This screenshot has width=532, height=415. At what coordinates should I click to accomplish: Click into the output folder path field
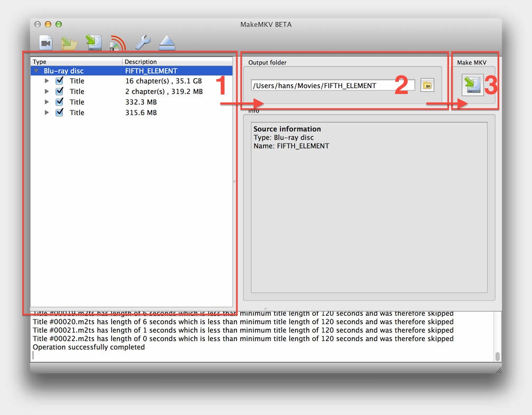coord(333,86)
